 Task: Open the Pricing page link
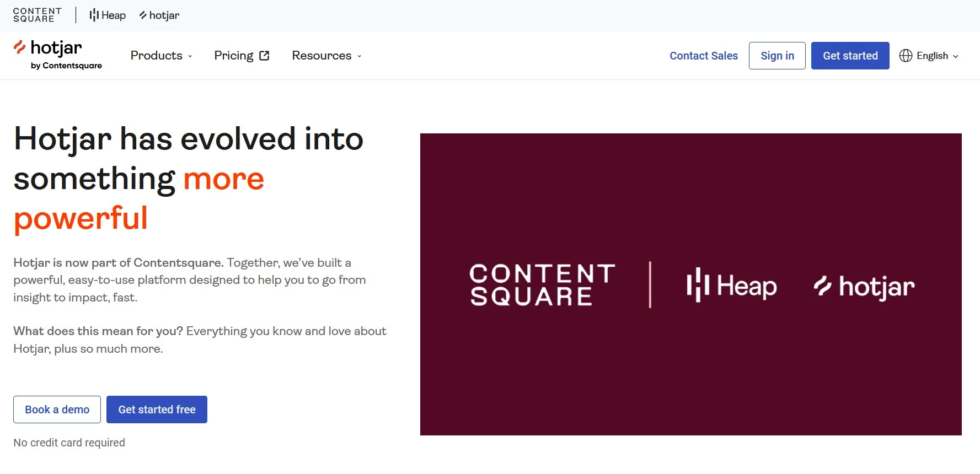242,56
